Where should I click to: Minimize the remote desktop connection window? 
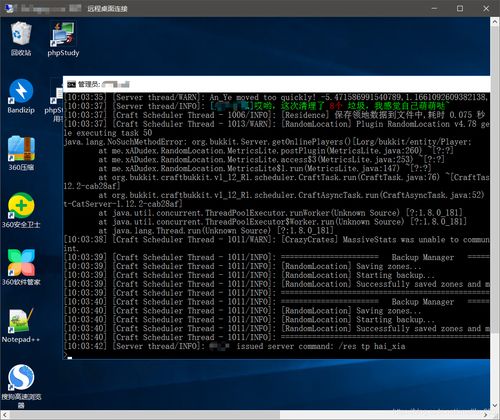click(435, 8)
